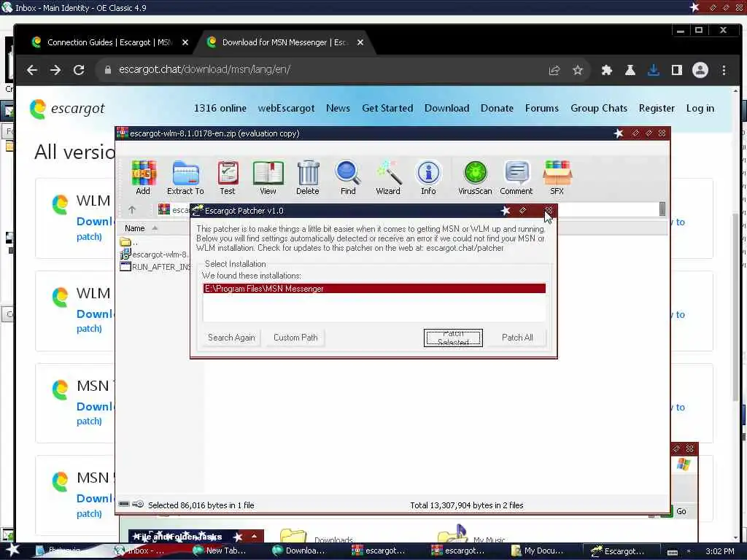Click Search Again button in patcher
747x560 pixels.
(x=231, y=338)
